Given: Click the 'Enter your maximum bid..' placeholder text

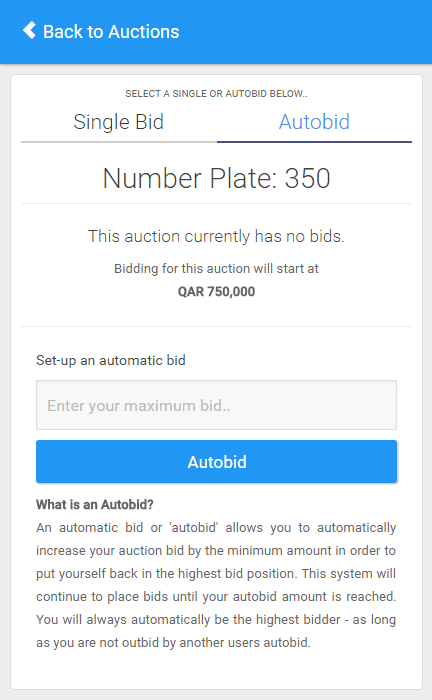Looking at the screenshot, I should point(139,406).
